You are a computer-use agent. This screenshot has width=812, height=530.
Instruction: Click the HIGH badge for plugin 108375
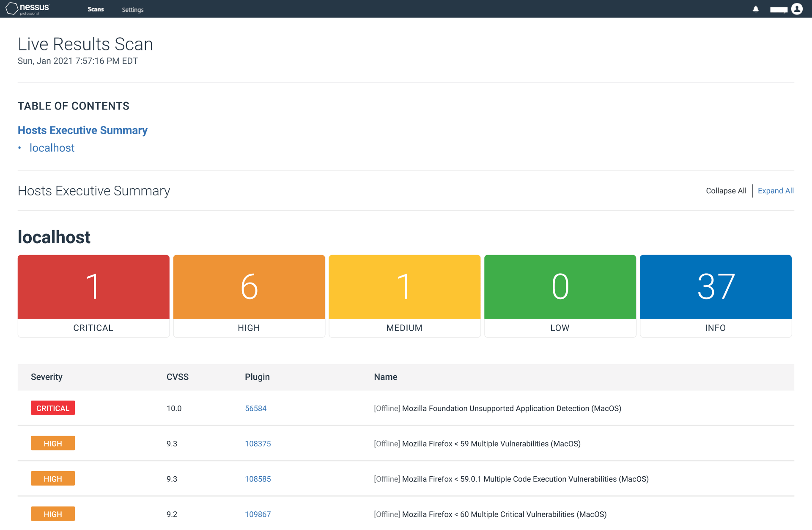click(53, 443)
